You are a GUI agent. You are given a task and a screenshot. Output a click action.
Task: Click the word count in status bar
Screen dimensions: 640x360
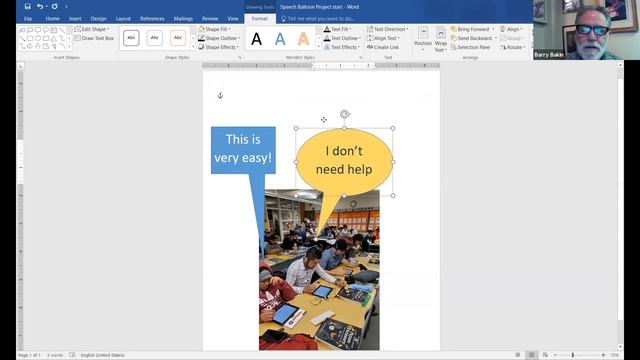(x=55, y=355)
